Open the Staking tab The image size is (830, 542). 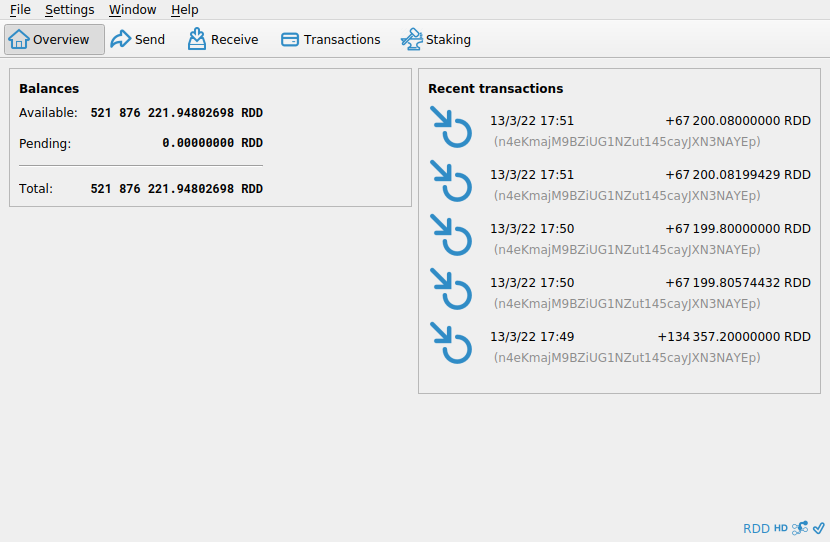pos(436,39)
